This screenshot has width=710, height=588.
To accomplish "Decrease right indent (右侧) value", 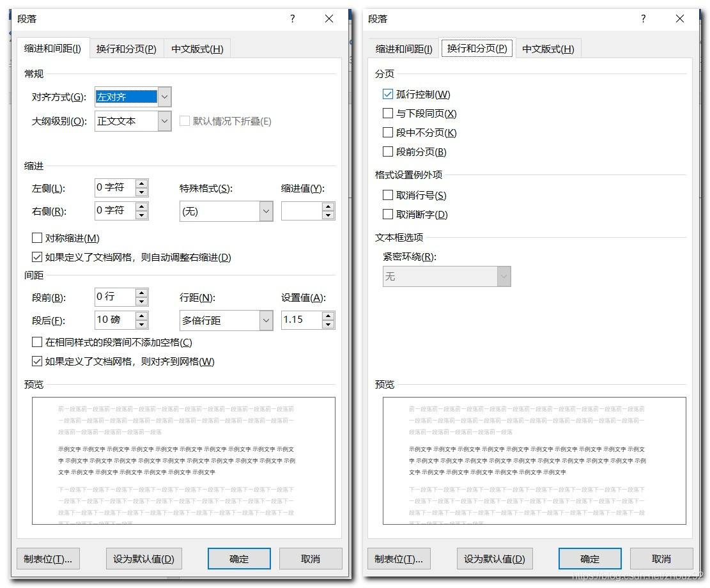I will pyautogui.click(x=142, y=215).
